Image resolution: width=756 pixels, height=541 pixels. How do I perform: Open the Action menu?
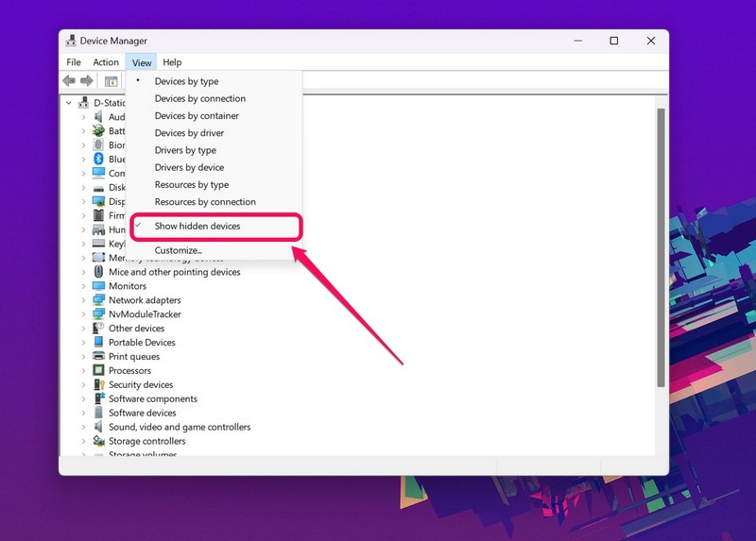pos(106,62)
